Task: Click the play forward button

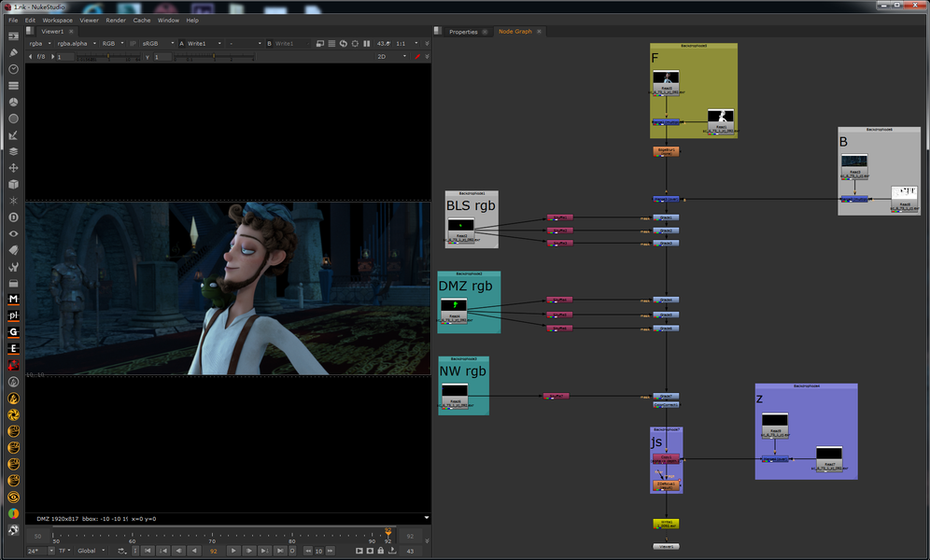Action: (233, 551)
